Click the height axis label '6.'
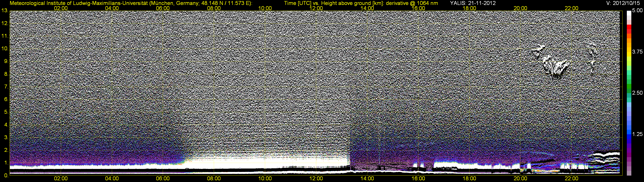644x182 pixels. click(6, 100)
